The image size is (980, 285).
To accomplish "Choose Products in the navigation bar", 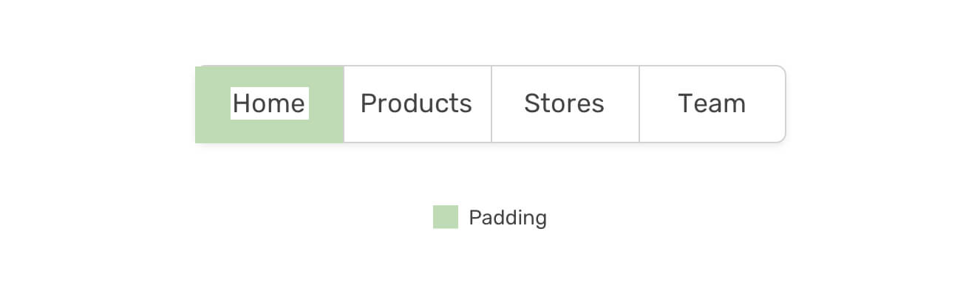I will tap(417, 104).
